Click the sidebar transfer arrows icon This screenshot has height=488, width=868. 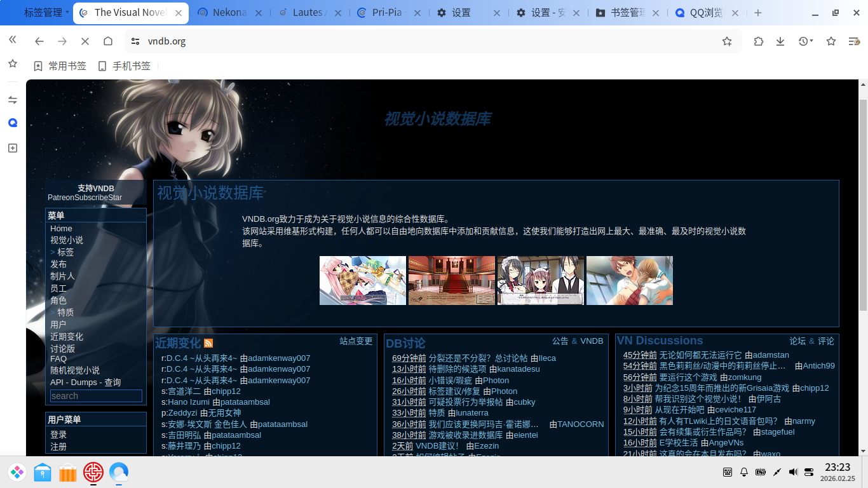[12, 100]
